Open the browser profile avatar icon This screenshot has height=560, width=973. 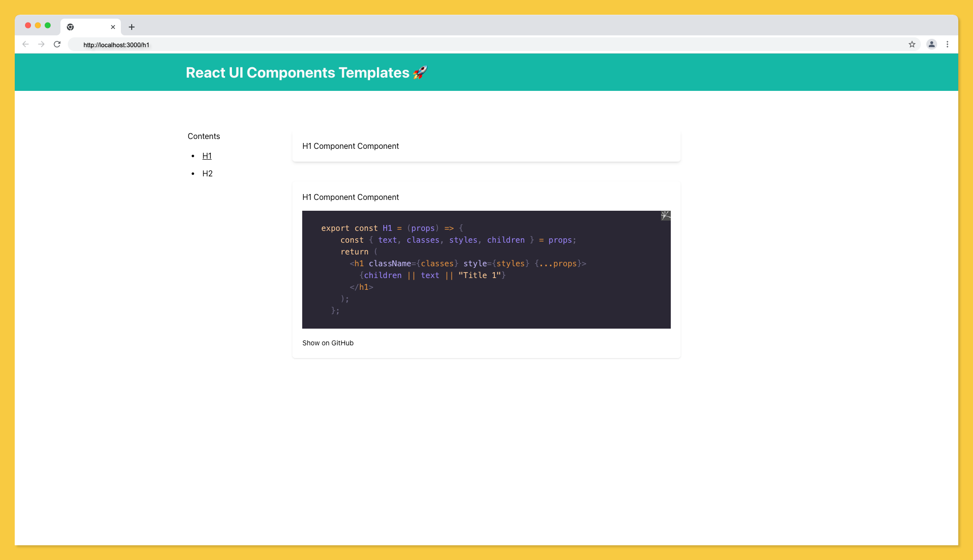(932, 44)
